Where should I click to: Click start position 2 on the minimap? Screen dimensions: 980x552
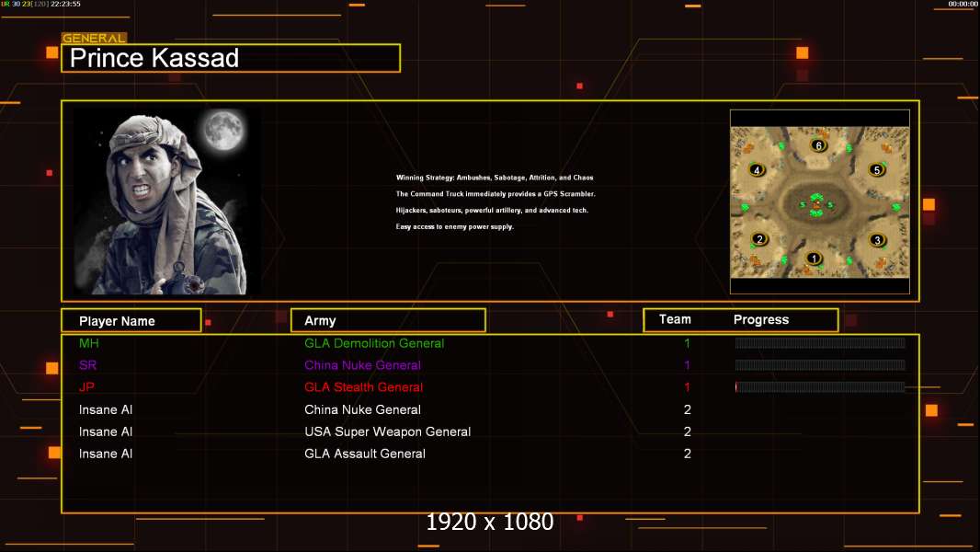759,239
